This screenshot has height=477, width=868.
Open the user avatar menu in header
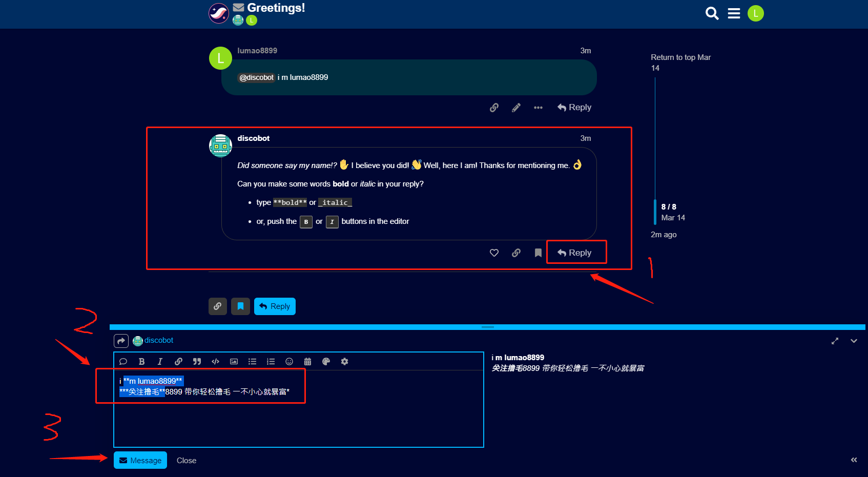(755, 13)
